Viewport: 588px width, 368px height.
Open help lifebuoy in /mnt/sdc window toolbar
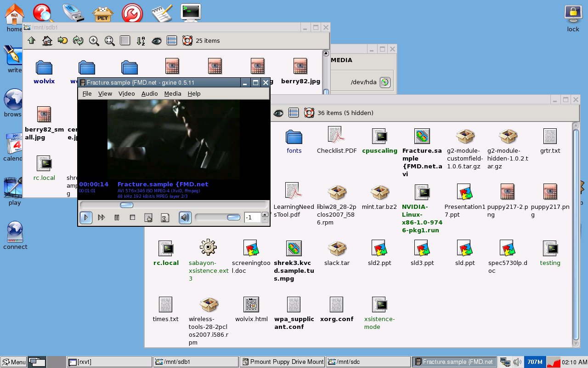pyautogui.click(x=309, y=113)
